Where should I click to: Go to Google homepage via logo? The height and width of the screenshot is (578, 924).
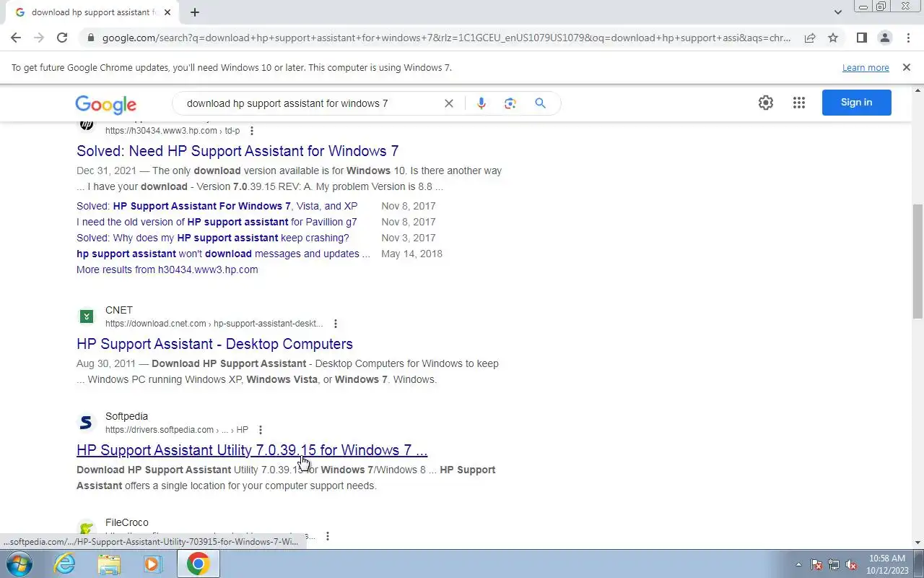point(105,104)
